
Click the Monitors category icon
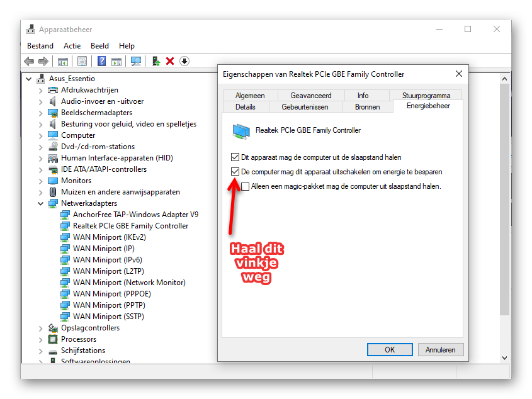[x=53, y=181]
